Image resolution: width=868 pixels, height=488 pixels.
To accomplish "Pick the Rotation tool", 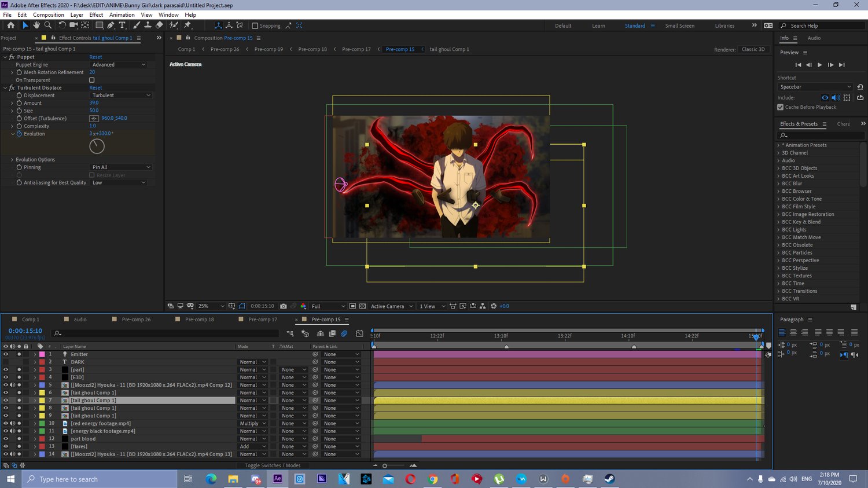I will tap(62, 25).
